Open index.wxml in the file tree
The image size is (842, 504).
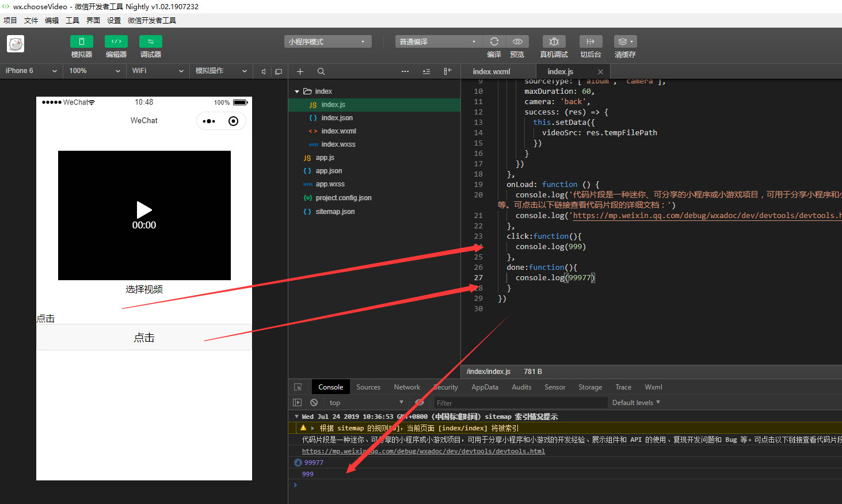374,131
